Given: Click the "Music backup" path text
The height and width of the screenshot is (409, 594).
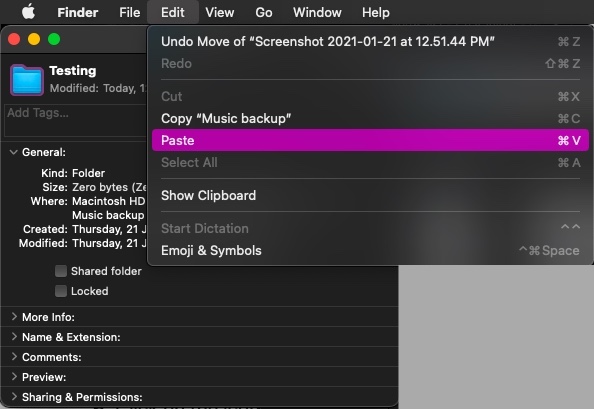Looking at the screenshot, I should [x=108, y=215].
